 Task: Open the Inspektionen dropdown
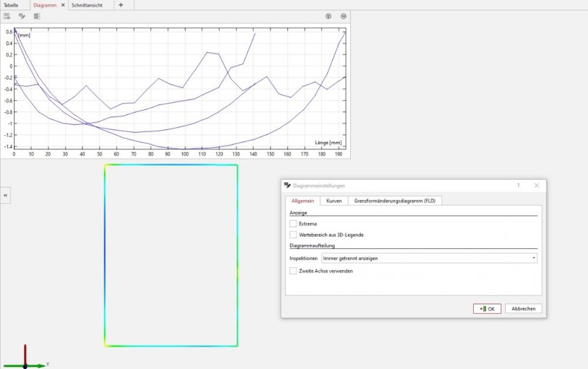[430, 258]
